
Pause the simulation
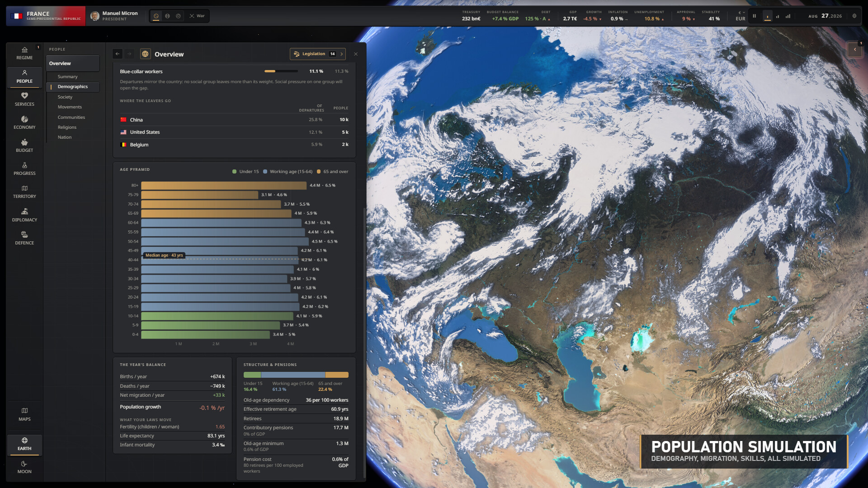pyautogui.click(x=754, y=16)
